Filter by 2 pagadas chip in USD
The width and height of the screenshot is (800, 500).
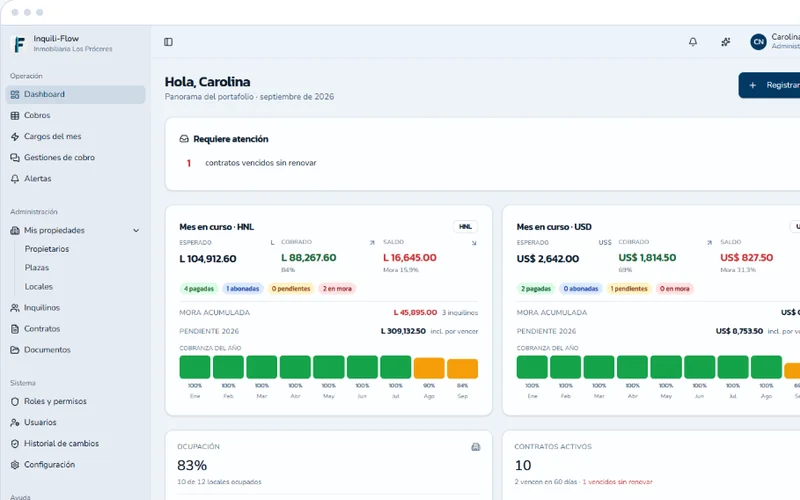pyautogui.click(x=536, y=289)
